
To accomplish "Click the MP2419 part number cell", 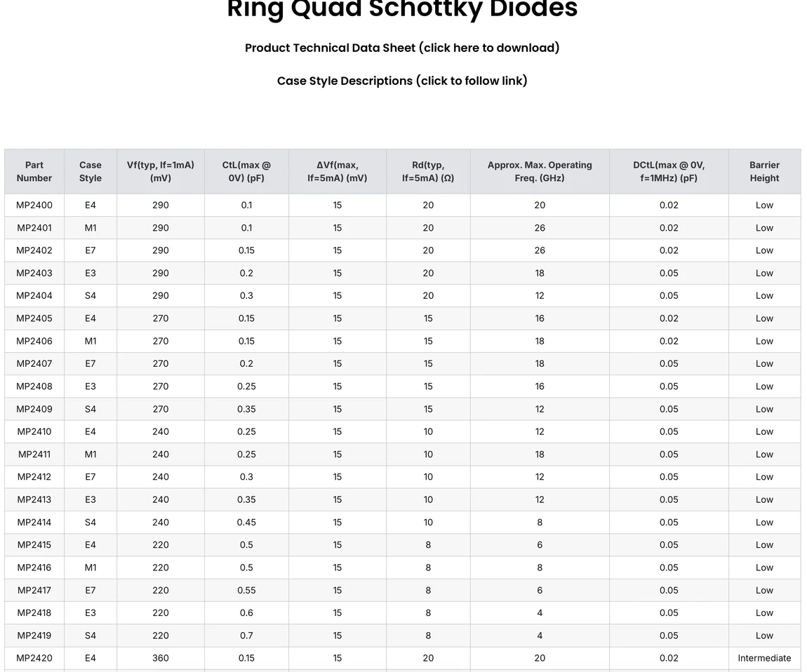I will tap(34, 636).
